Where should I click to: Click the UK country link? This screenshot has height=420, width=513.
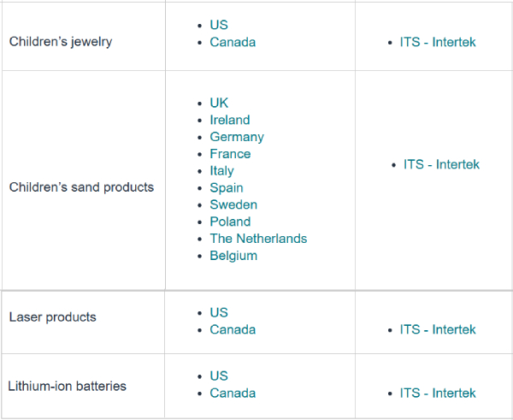pos(219,103)
